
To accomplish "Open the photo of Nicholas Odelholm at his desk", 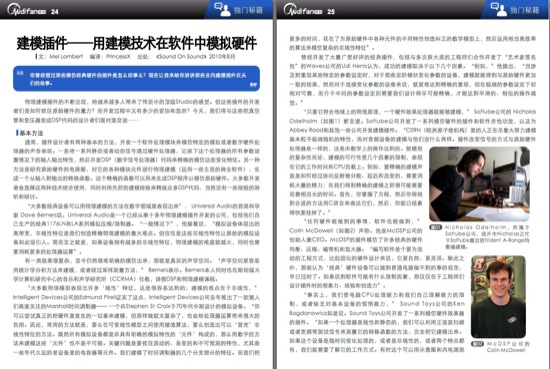I will (479, 184).
